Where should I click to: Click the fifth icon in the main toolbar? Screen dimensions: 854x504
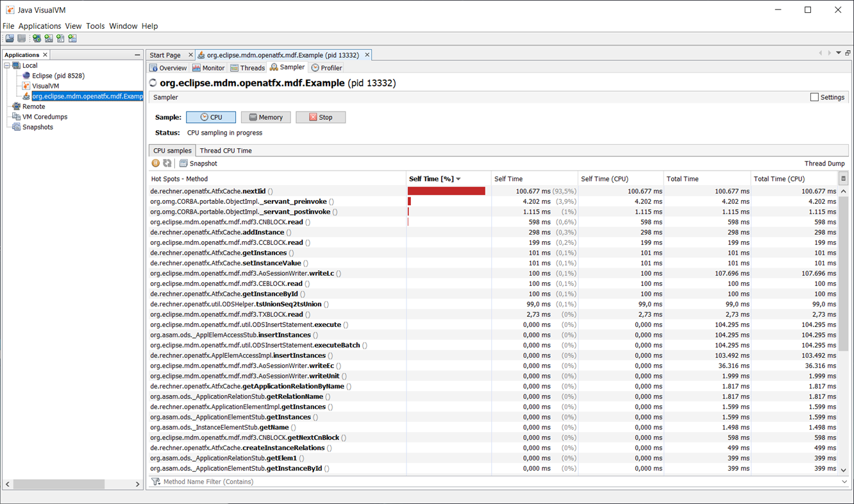(x=60, y=38)
